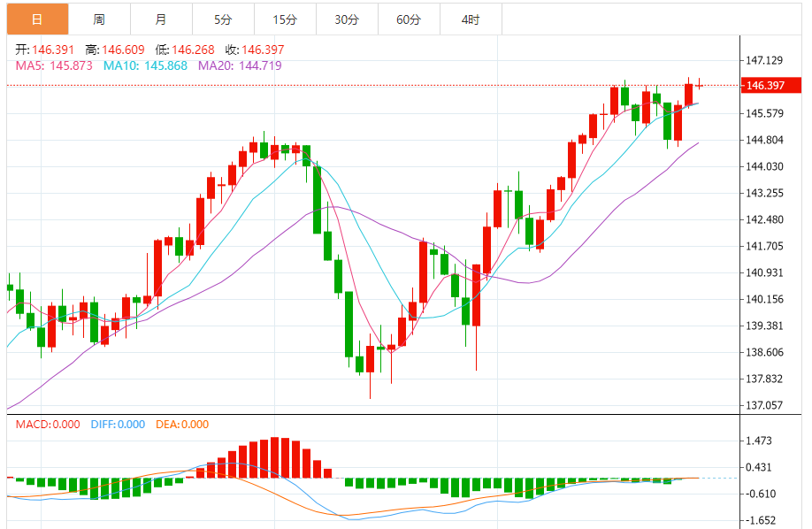Viewport: 812px width, 529px height.
Task: Click the -1.652 MACD axis label
Action: 760,521
